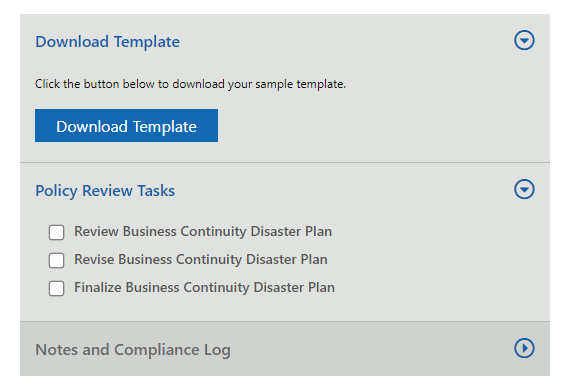Click the Policy Review Tasks heading

105,191
